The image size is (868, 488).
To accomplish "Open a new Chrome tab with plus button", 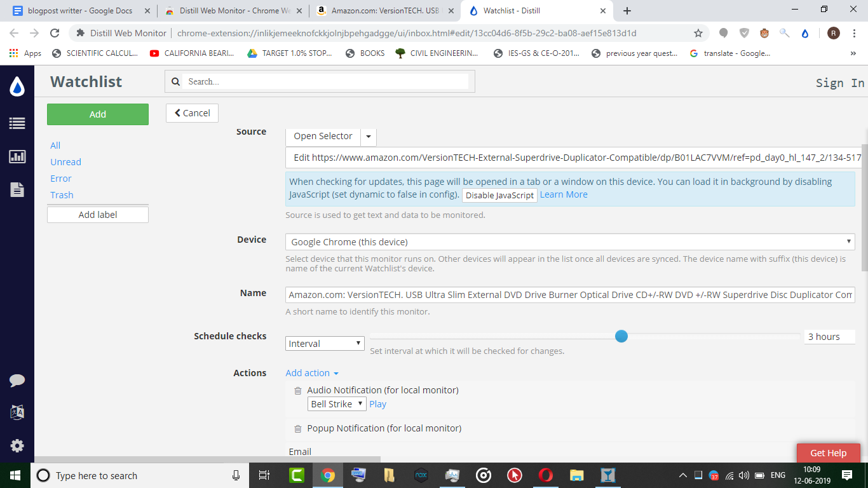I will (x=627, y=11).
